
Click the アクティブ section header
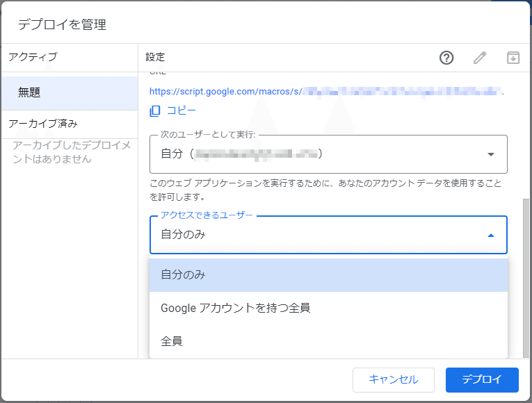[x=33, y=57]
